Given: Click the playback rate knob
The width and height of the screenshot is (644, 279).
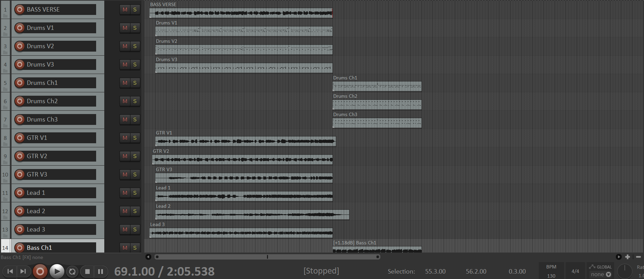Looking at the screenshot, I should click(624, 271).
